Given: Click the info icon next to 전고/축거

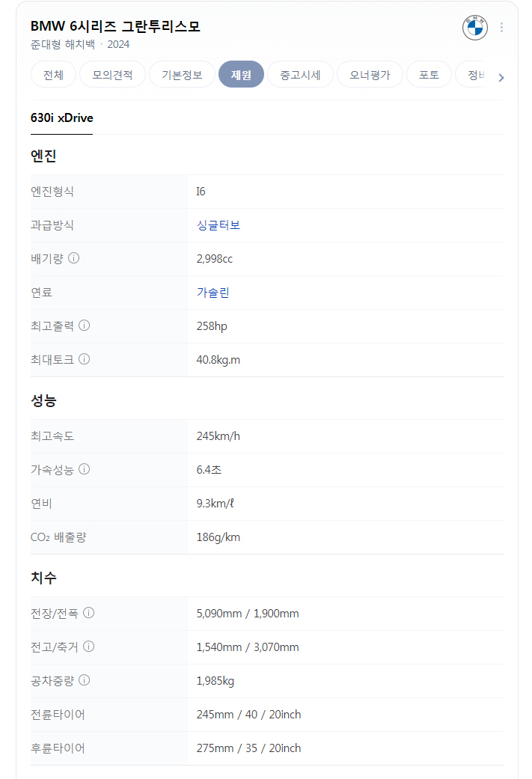Looking at the screenshot, I should (88, 647).
